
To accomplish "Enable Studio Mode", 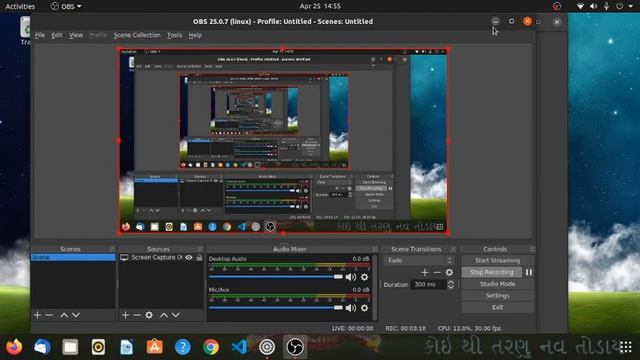I will click(498, 284).
